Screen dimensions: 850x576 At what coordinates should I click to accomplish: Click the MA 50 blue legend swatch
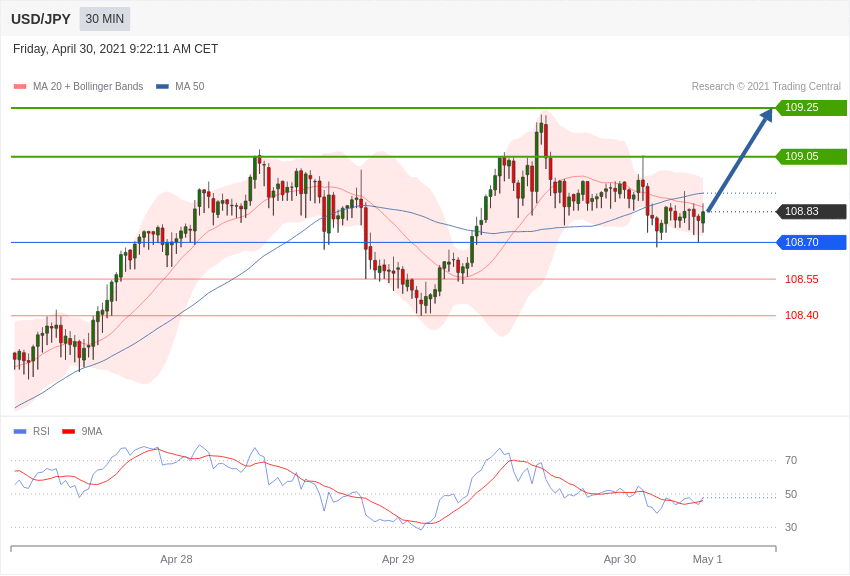[x=163, y=87]
